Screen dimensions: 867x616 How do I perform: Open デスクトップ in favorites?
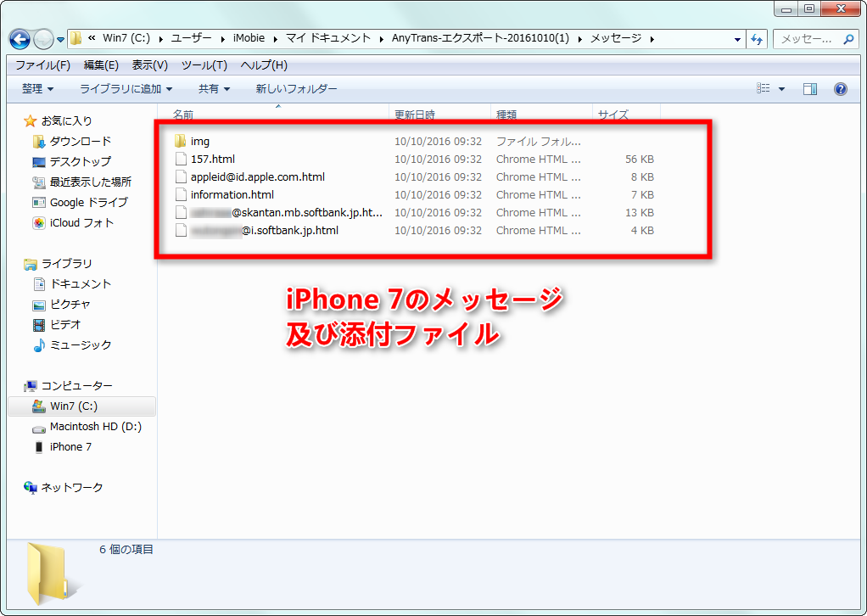coord(81,161)
